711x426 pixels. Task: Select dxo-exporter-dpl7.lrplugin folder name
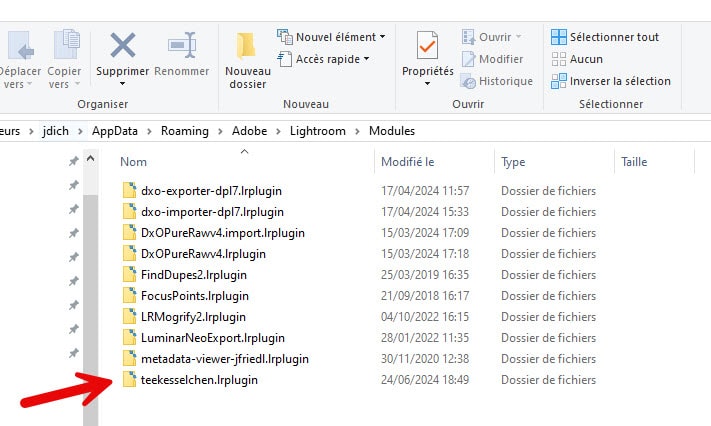point(211,191)
